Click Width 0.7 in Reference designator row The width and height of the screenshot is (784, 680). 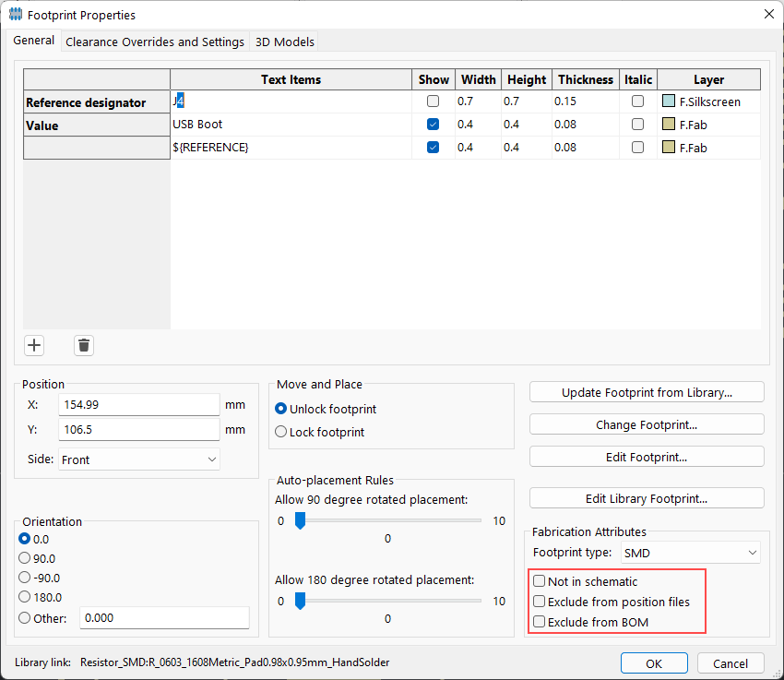[478, 101]
